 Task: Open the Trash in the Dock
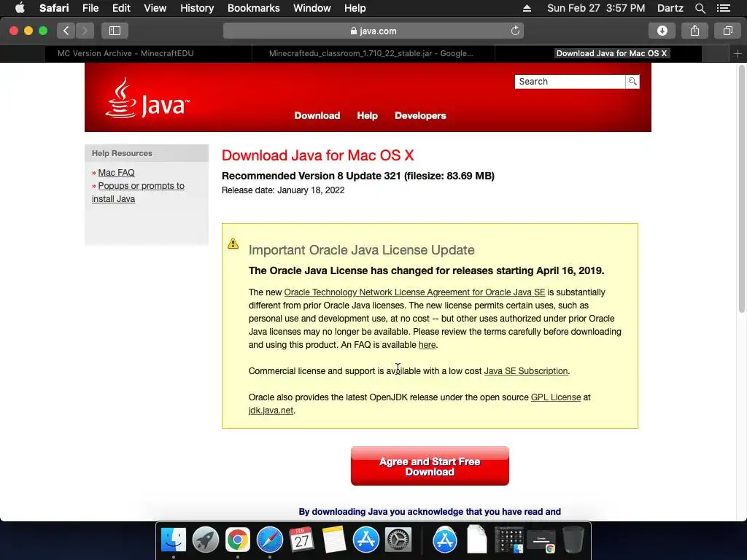(x=573, y=540)
